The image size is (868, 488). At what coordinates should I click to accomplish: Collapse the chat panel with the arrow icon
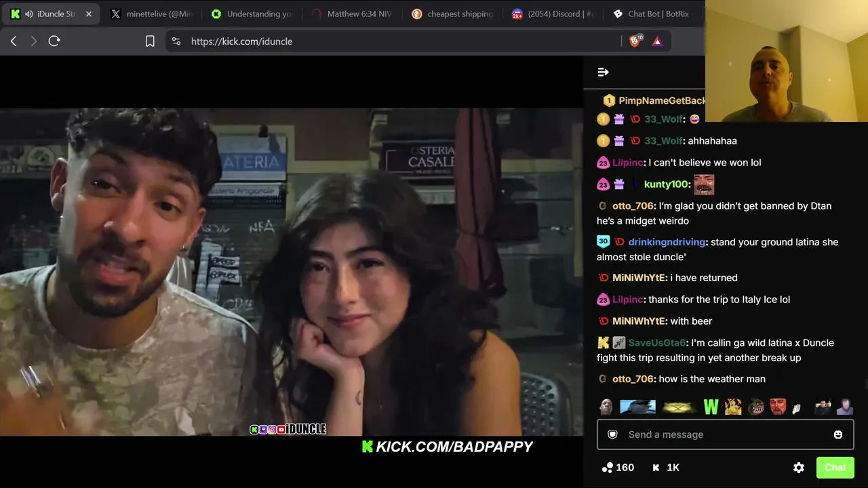pos(603,72)
